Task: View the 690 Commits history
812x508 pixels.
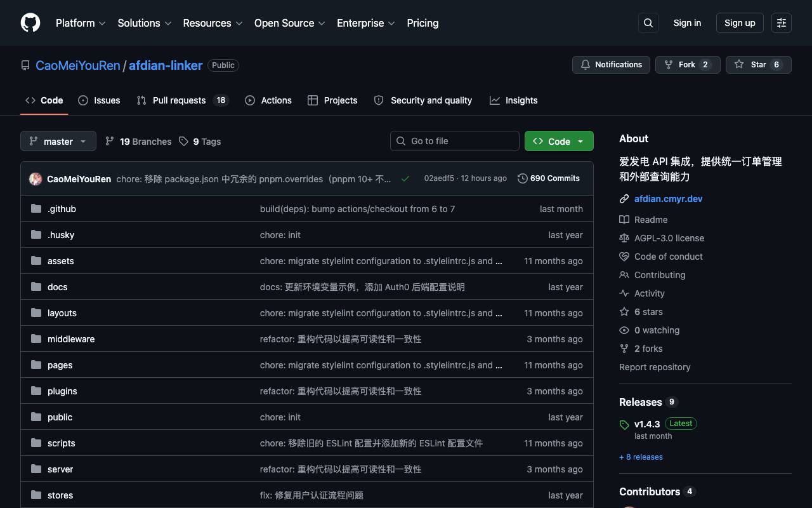Action: [x=549, y=178]
